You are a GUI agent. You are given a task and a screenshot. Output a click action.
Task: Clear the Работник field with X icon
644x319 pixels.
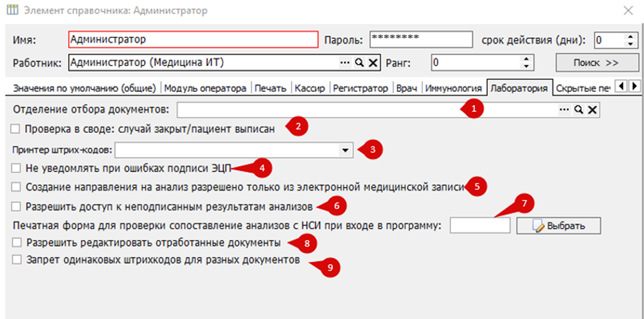tap(372, 63)
